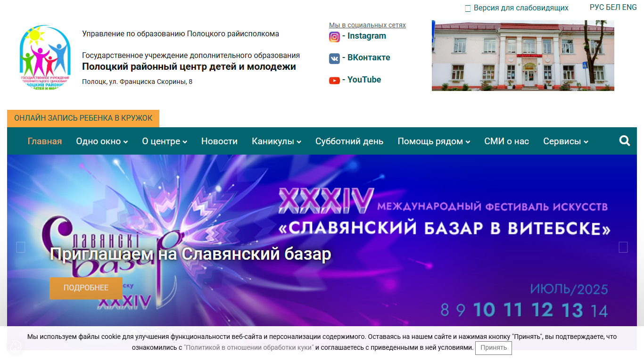Click the center name heading
The width and height of the screenshot is (644, 362).
pyautogui.click(x=189, y=67)
